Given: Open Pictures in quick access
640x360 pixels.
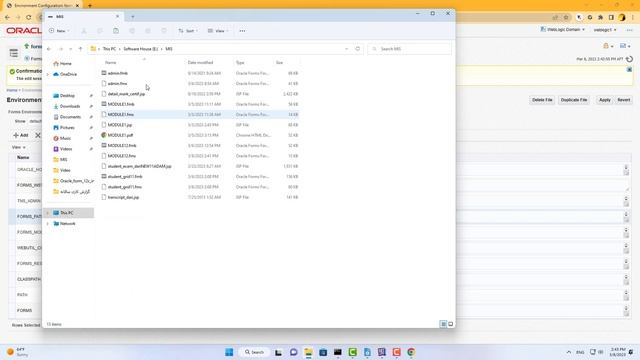Looking at the screenshot, I should 64,128.
